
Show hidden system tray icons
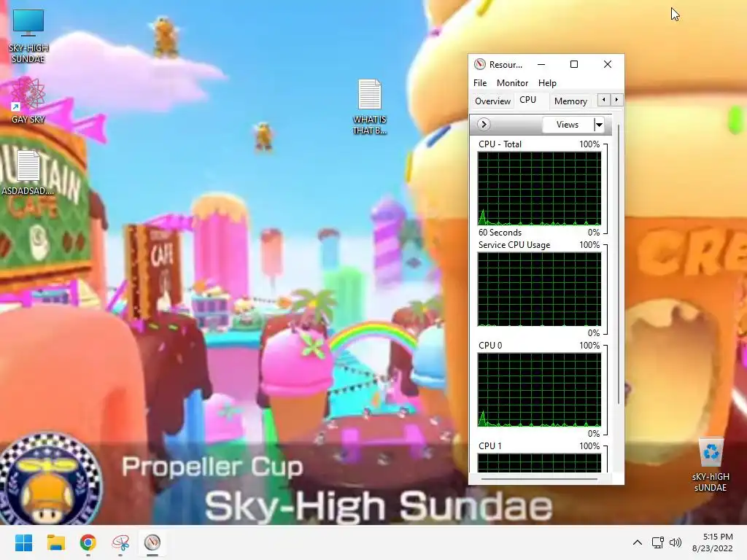pyautogui.click(x=638, y=542)
